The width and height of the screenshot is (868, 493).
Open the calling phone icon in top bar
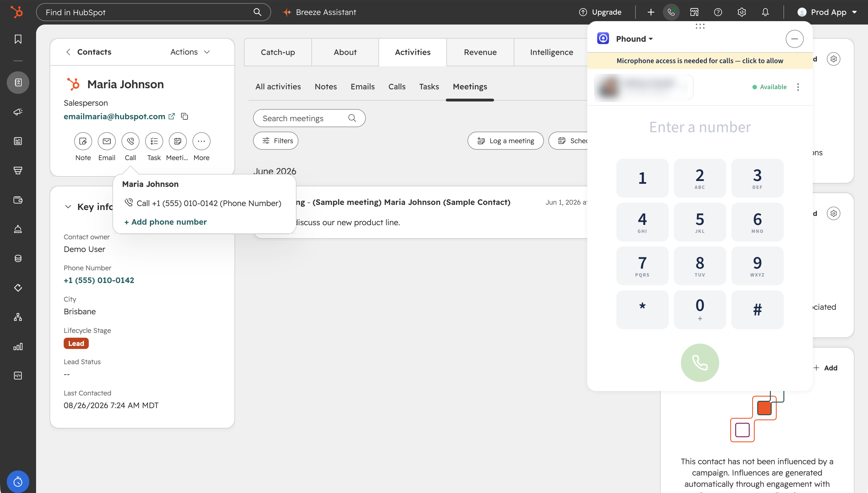[x=671, y=12]
